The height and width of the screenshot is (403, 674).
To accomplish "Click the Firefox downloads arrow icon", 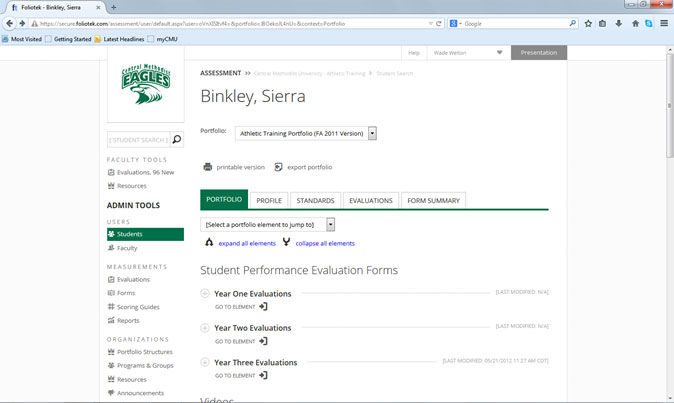I will click(618, 23).
